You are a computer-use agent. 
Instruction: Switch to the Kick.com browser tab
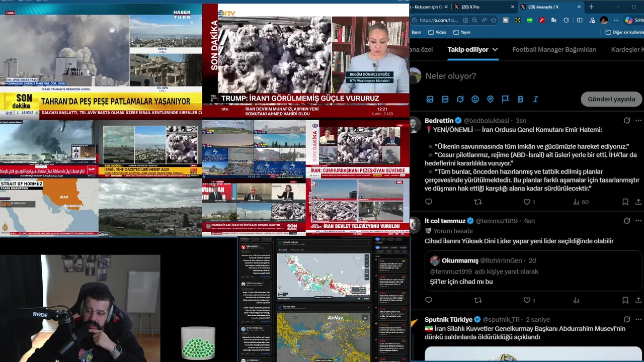click(x=429, y=7)
